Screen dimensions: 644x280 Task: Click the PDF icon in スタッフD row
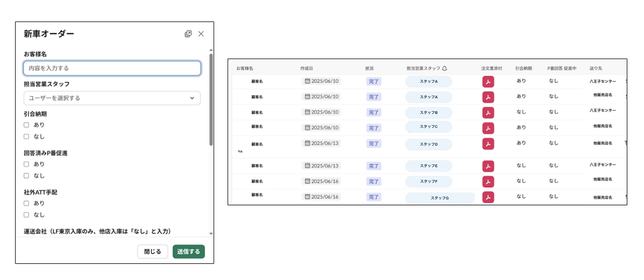(488, 144)
